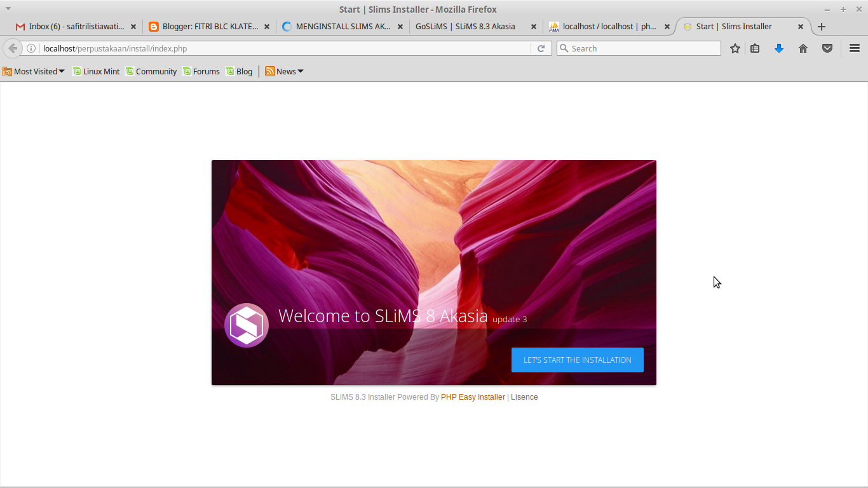Go to the Home page icon
The height and width of the screenshot is (488, 868).
pos(803,48)
